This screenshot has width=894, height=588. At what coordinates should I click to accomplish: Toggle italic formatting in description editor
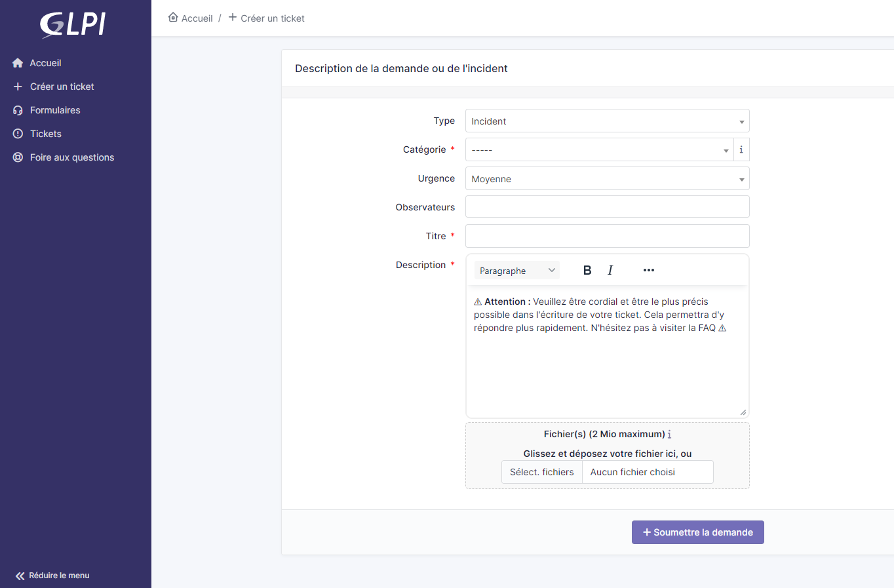click(x=610, y=270)
